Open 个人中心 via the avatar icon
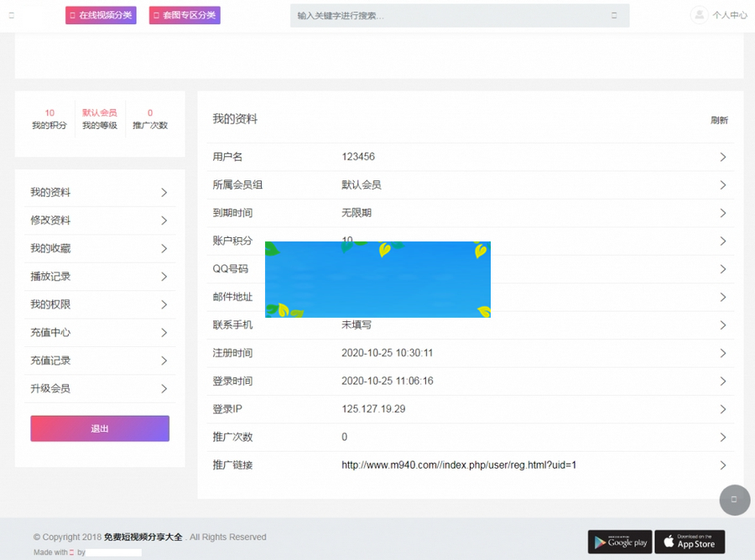Screen dimensions: 755x560 pos(699,13)
